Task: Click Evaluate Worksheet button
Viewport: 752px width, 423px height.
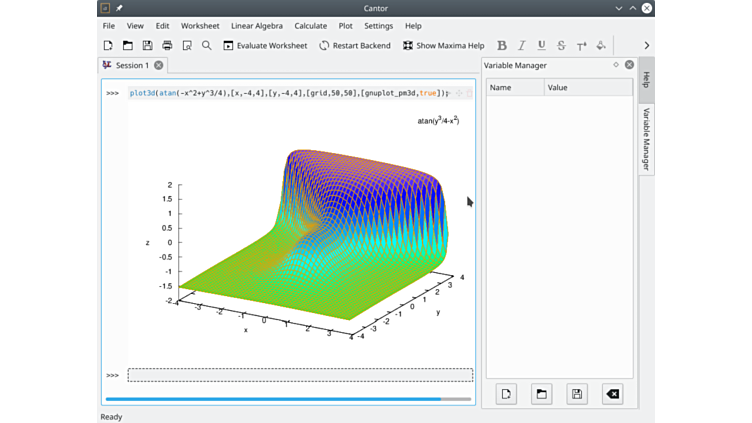Action: point(265,45)
